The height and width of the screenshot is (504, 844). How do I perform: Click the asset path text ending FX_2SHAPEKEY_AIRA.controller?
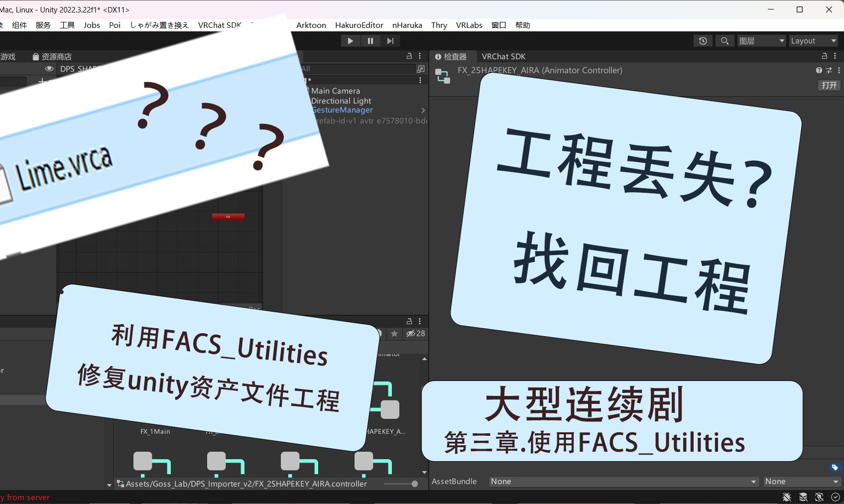point(246,484)
